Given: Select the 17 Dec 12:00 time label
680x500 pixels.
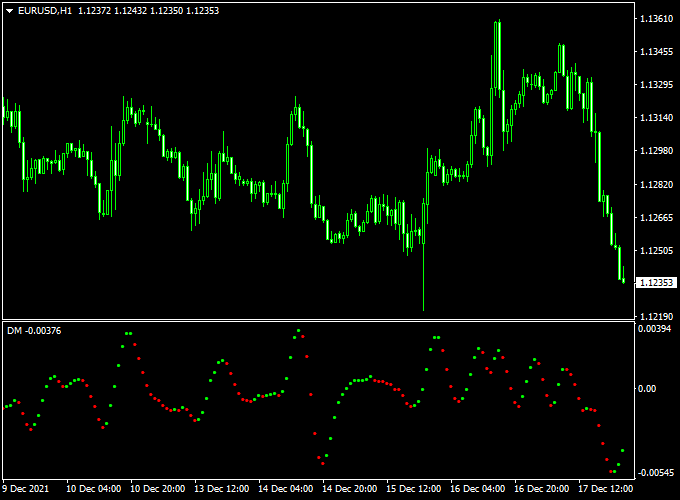Looking at the screenshot, I should pyautogui.click(x=605, y=489).
